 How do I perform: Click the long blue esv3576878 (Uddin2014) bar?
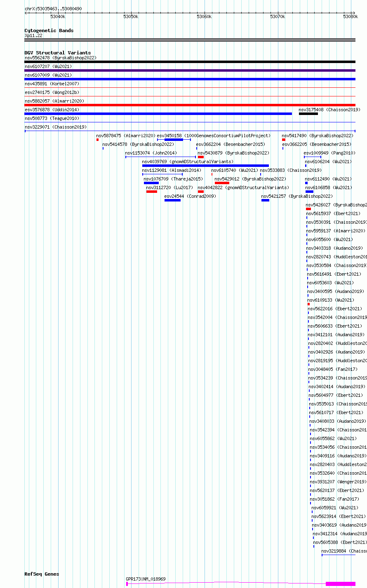coord(158,114)
